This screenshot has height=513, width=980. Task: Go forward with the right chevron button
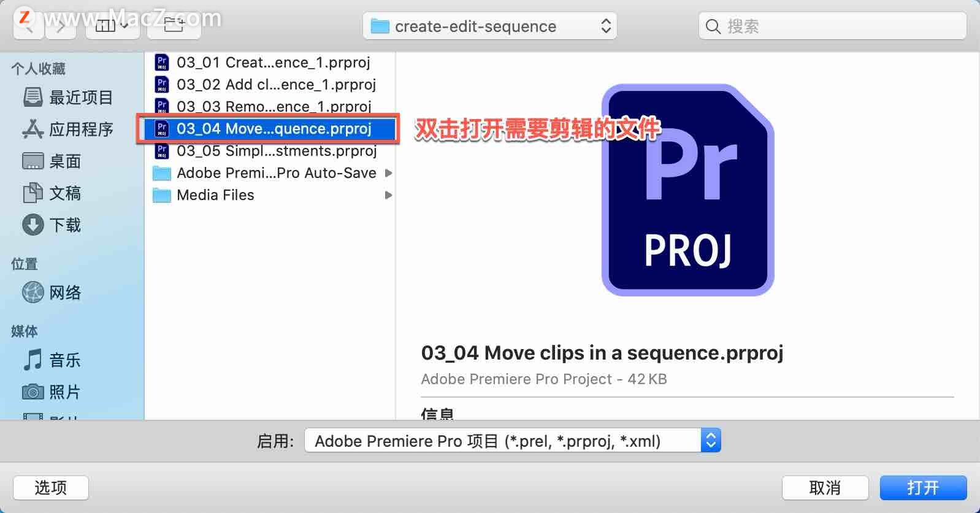60,26
